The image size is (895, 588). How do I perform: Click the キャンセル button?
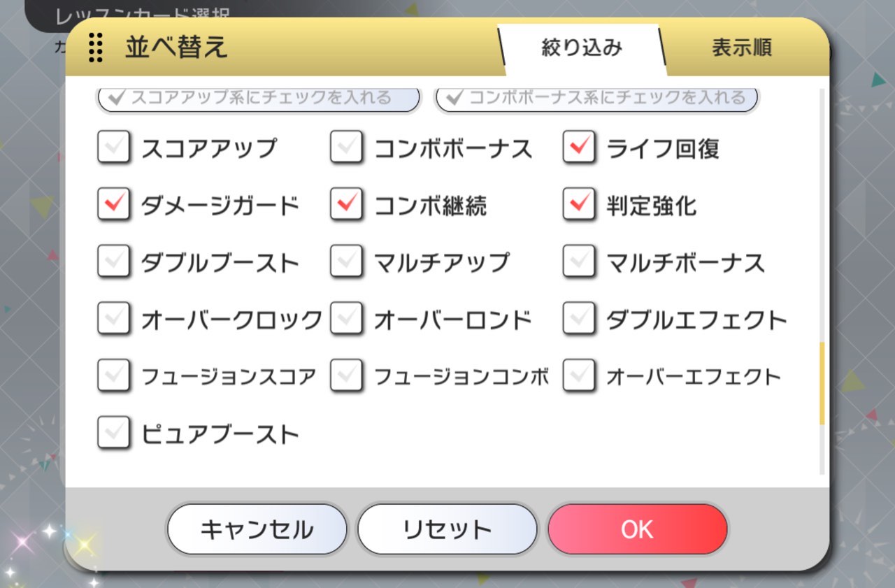click(x=257, y=529)
